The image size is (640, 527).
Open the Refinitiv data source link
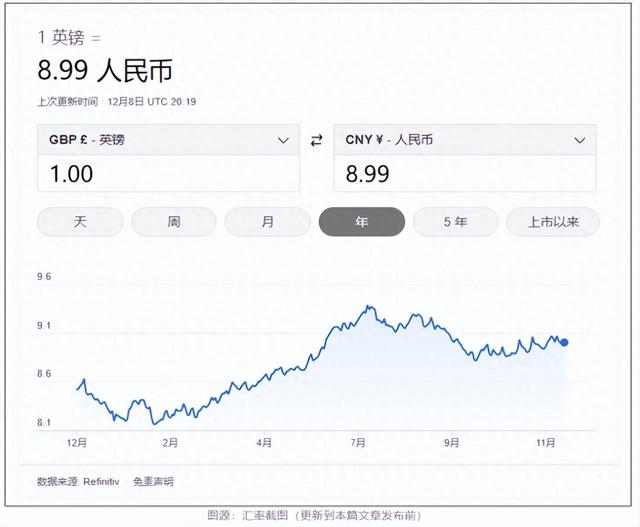103,481
